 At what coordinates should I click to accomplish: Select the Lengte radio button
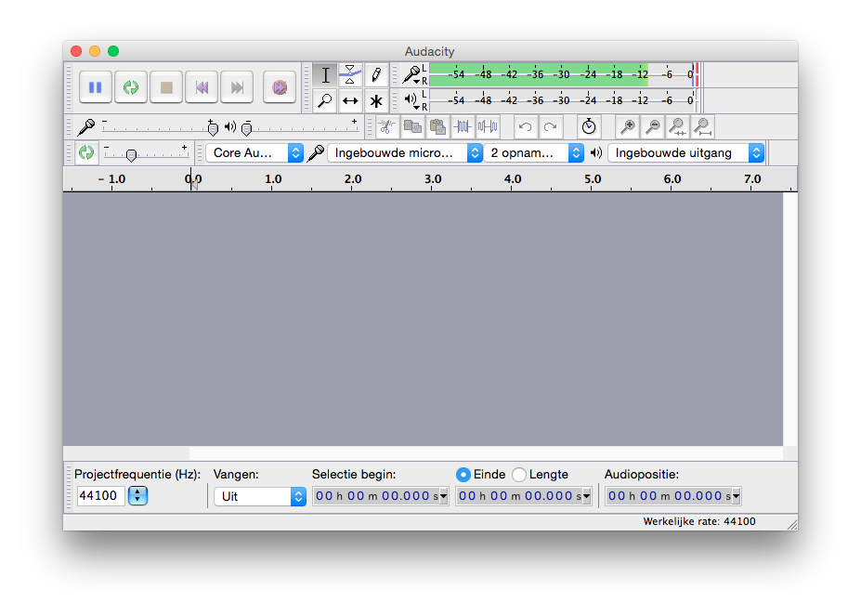click(x=519, y=475)
